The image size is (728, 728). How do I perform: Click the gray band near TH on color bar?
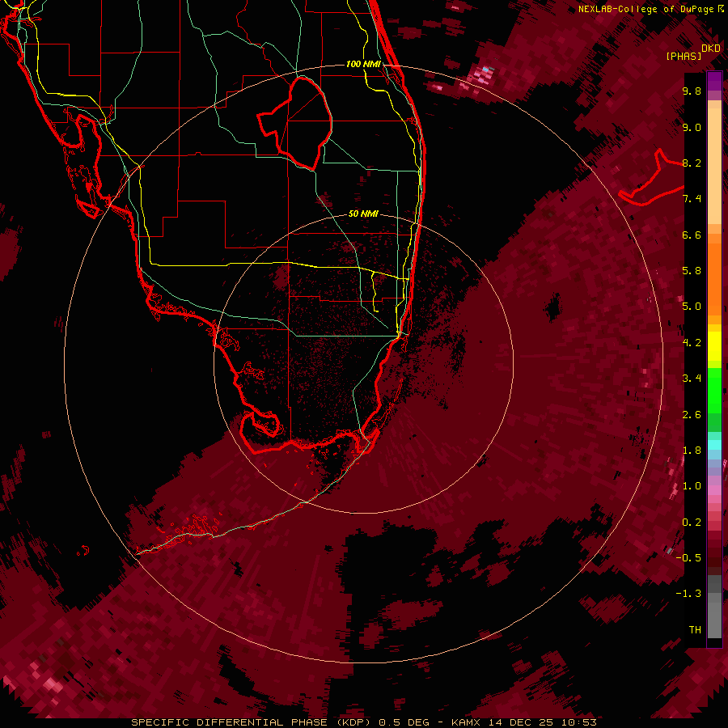coord(714,616)
